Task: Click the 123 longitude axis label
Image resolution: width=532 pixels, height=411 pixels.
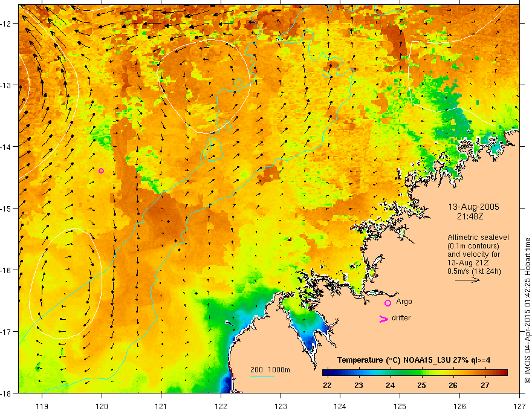Action: click(281, 406)
